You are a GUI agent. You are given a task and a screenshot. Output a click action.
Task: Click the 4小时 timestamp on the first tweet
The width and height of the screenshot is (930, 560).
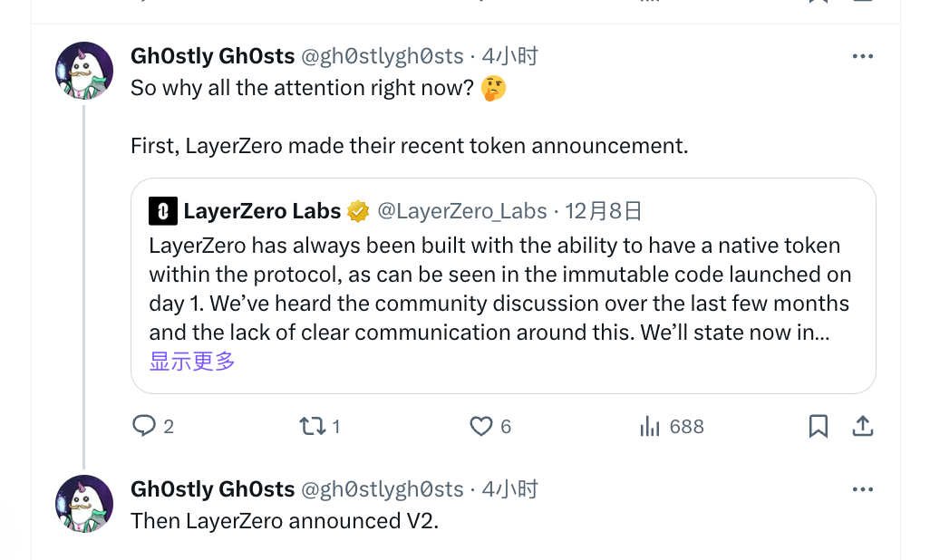click(510, 56)
